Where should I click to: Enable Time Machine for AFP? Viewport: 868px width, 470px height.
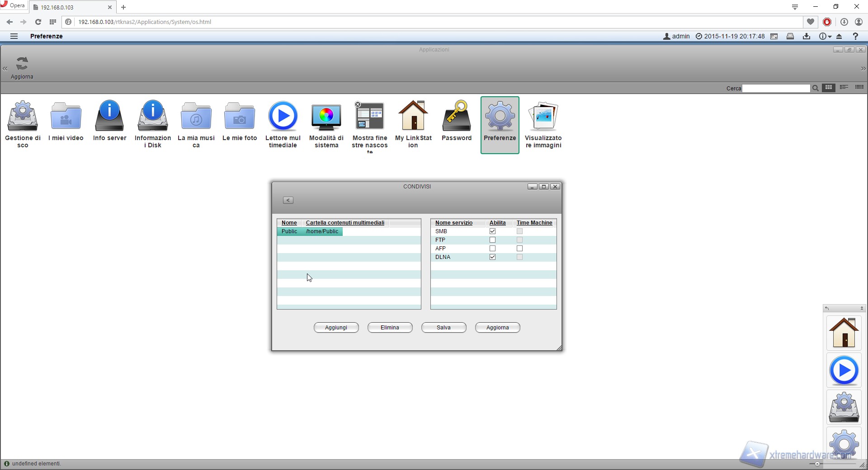[x=520, y=249]
